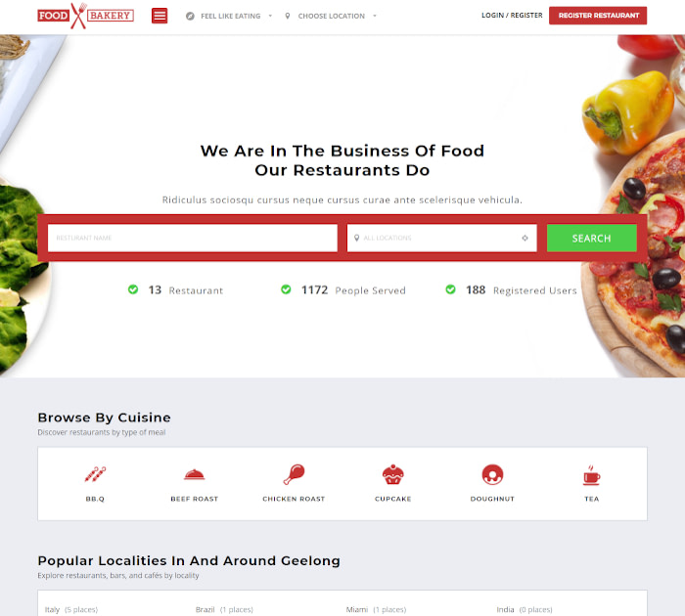The height and width of the screenshot is (616, 685).
Task: Click the green Search button
Action: pos(591,238)
